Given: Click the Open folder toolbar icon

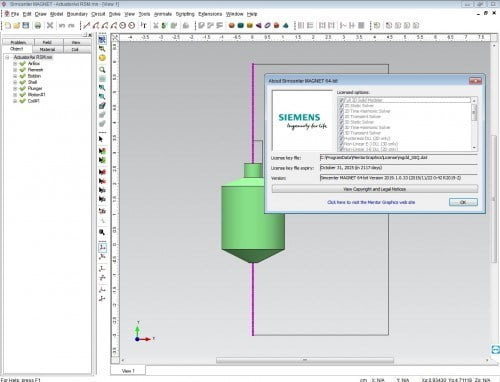Looking at the screenshot, I should (x=17, y=25).
